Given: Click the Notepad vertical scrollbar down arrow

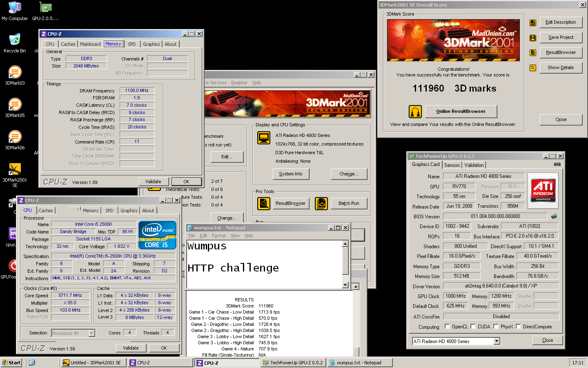Looking at the screenshot, I should click(x=345, y=285).
